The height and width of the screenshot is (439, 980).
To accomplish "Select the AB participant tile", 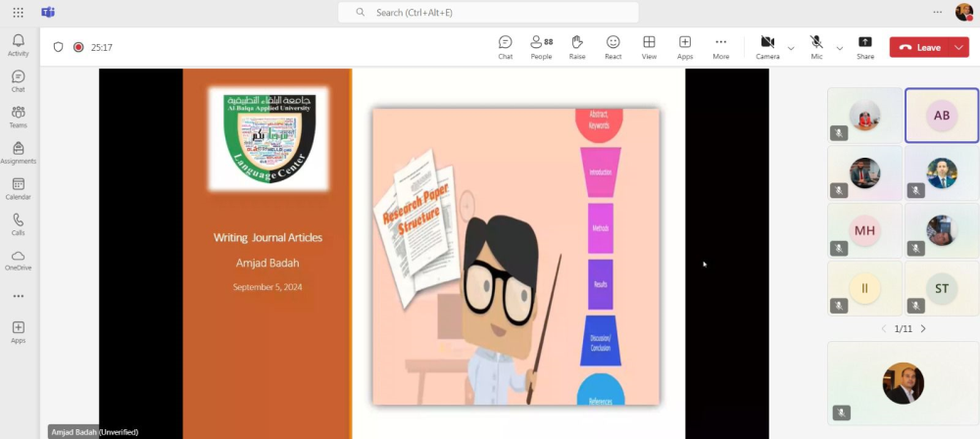I will 941,116.
